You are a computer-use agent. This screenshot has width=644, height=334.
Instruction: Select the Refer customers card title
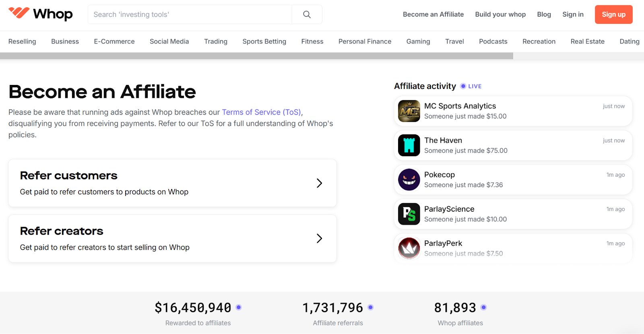point(69,176)
